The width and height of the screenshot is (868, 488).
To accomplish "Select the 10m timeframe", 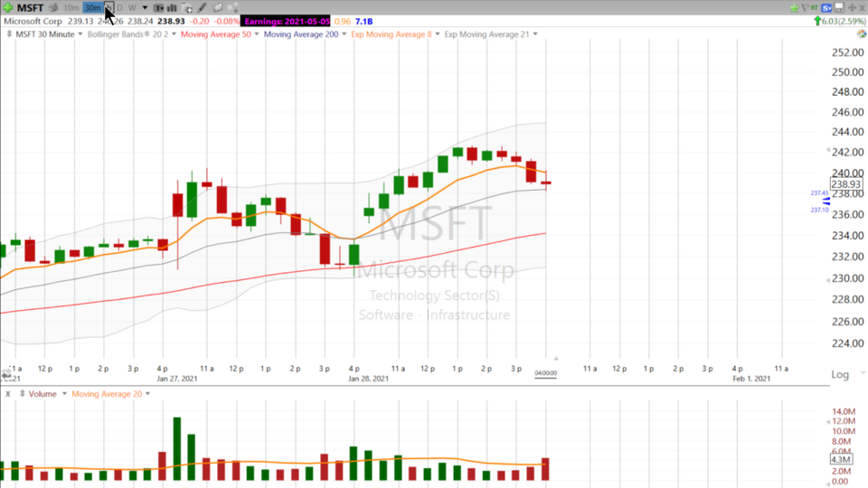I will [x=71, y=8].
